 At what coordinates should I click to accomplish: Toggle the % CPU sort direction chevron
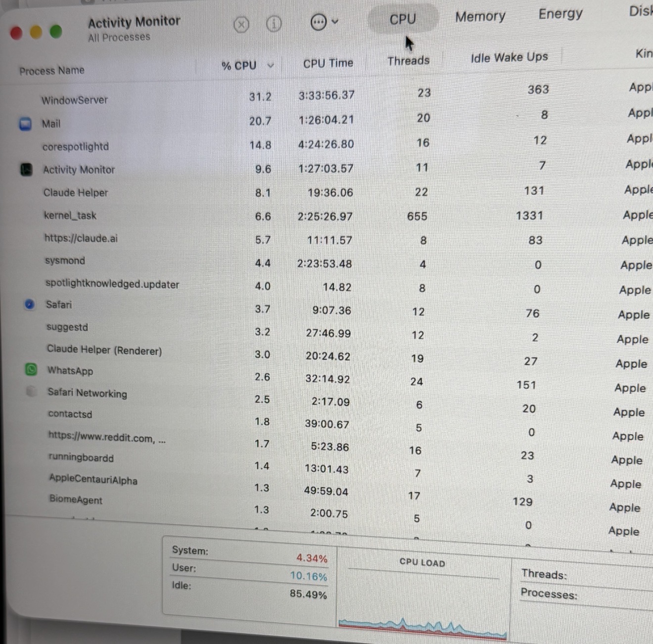click(271, 65)
